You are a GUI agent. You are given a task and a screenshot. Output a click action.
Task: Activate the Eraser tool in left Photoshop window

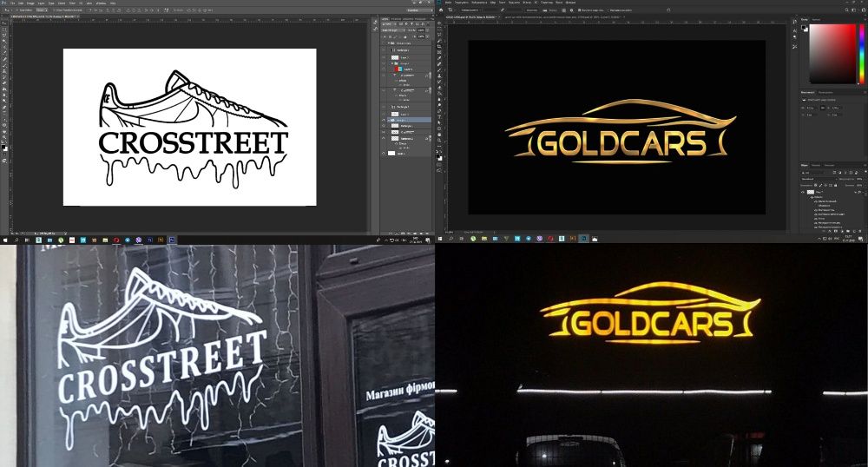click(x=3, y=83)
